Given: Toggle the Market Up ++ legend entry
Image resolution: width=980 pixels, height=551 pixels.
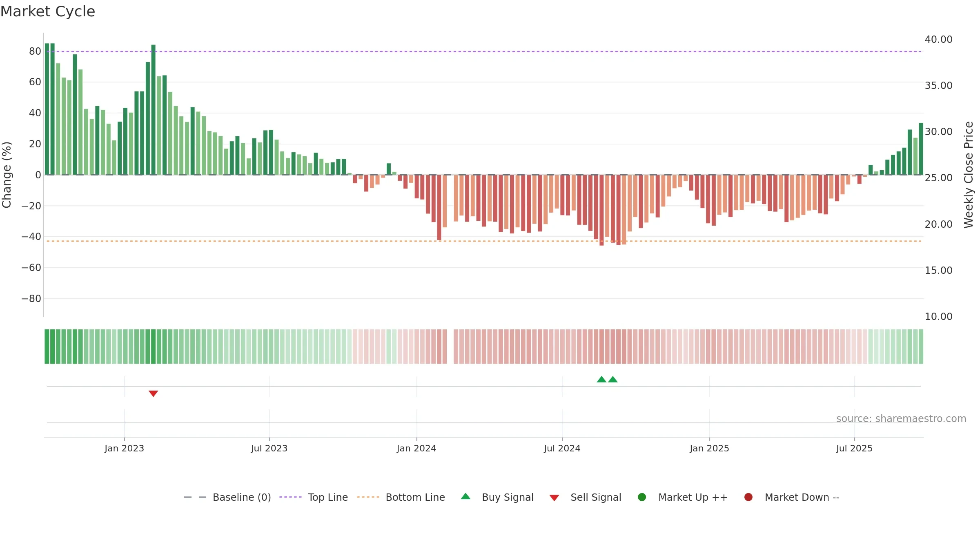Looking at the screenshot, I should point(682,497).
